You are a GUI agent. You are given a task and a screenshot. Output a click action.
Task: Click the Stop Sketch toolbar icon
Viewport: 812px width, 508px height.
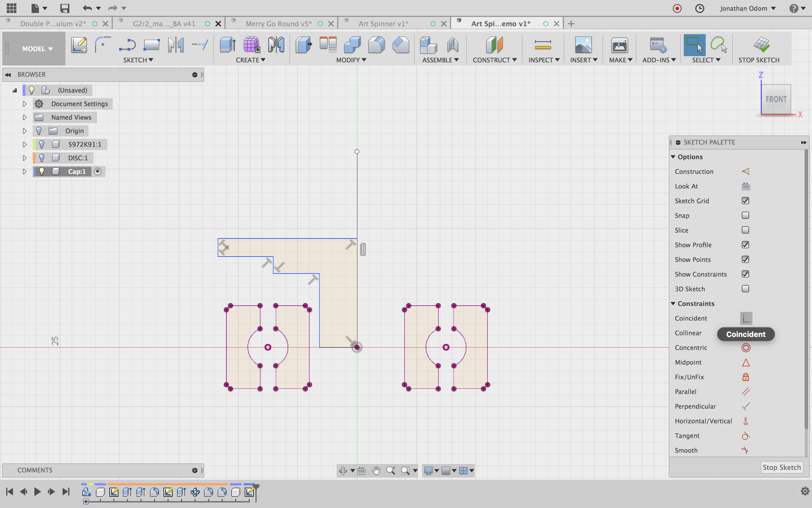pos(761,45)
